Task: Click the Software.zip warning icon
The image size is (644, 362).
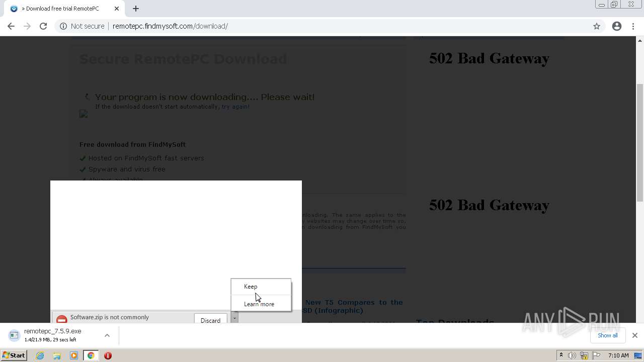Action: click(x=61, y=319)
